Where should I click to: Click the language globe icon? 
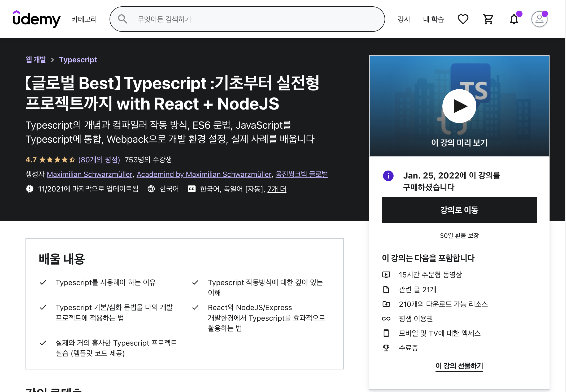tap(151, 189)
